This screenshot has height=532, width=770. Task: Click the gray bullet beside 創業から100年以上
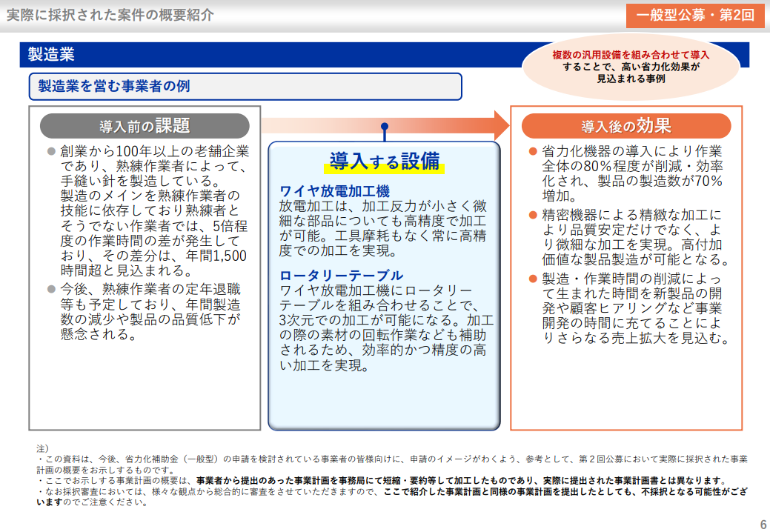(51, 151)
